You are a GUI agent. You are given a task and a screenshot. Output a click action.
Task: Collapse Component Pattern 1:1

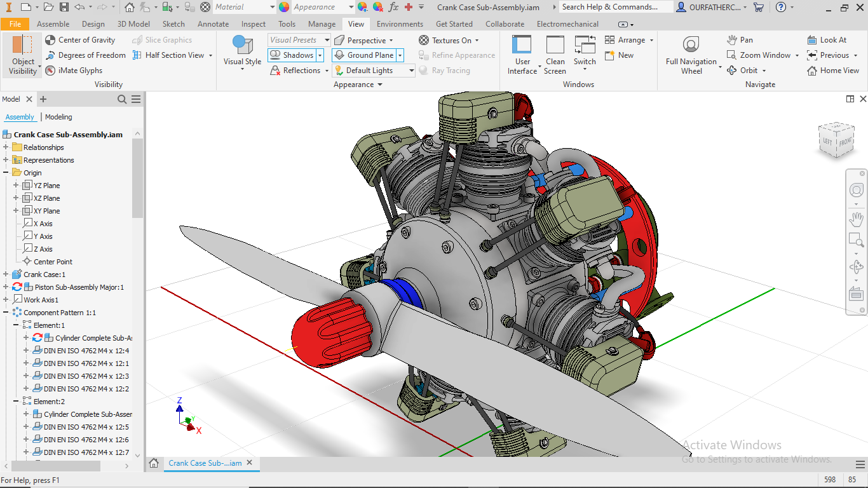coord(6,313)
